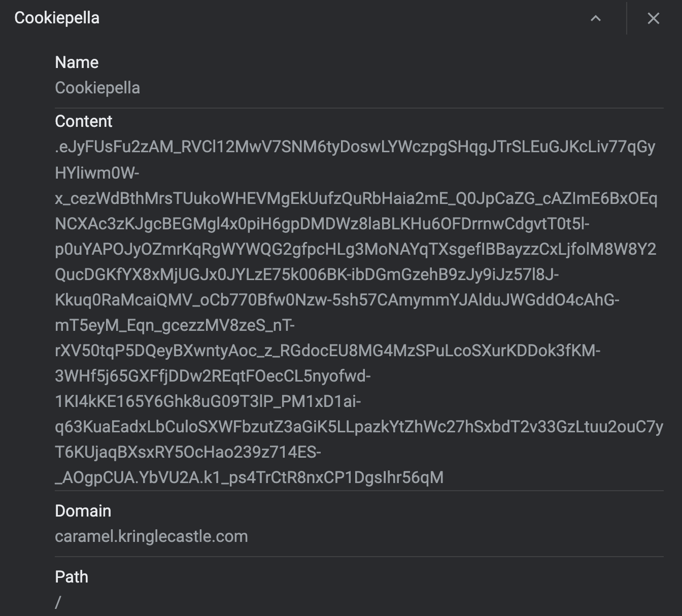Click content line starting with p0uYAPOJyOZmr

click(x=356, y=249)
